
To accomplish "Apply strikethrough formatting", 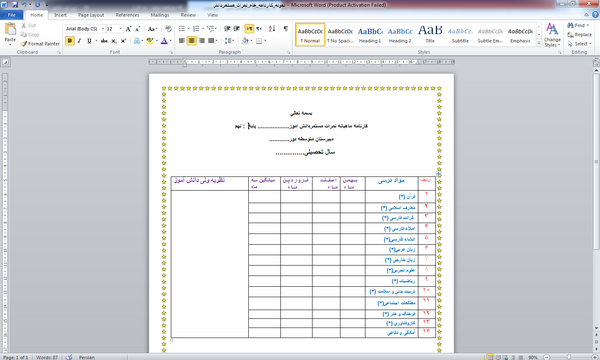I will (x=104, y=41).
